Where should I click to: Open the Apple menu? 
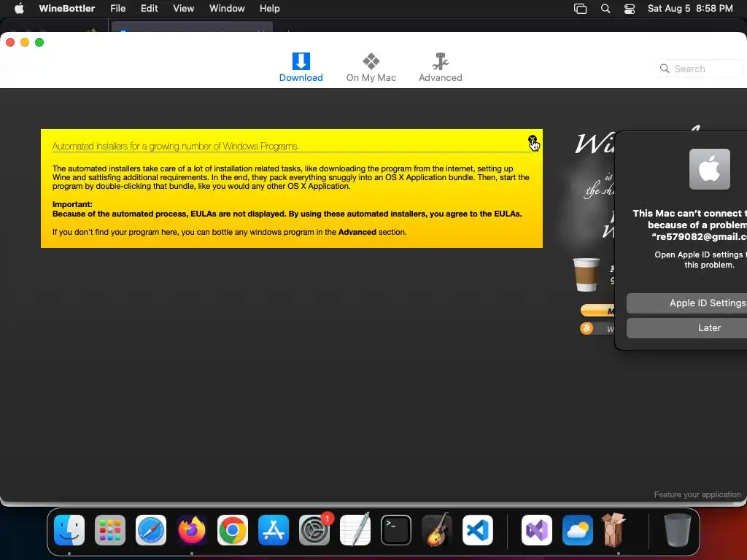pyautogui.click(x=19, y=9)
